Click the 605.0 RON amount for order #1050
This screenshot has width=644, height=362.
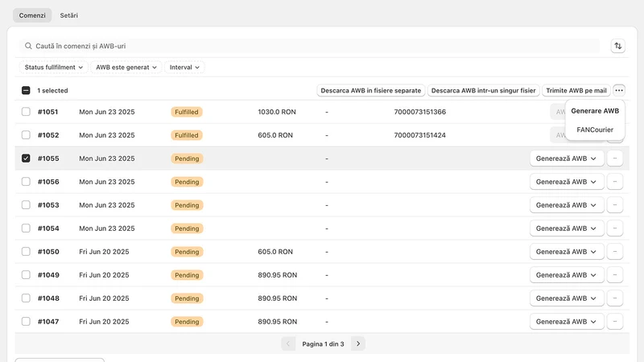pos(275,252)
